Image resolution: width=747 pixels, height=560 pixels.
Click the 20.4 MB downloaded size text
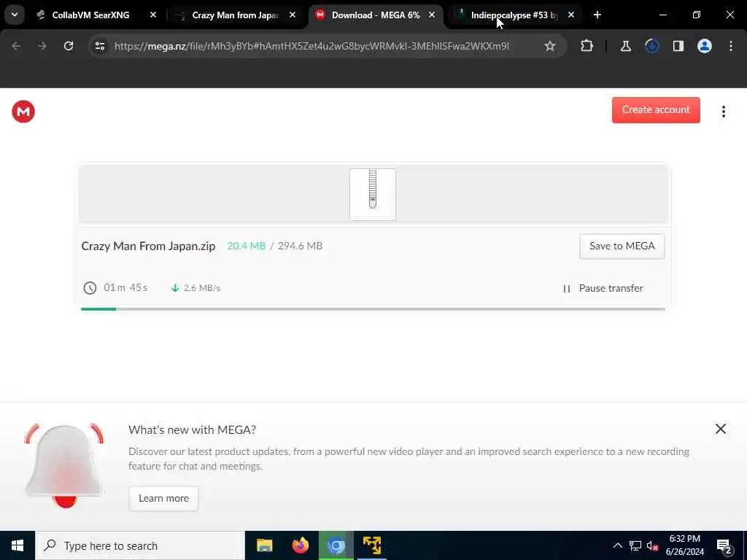pos(246,246)
